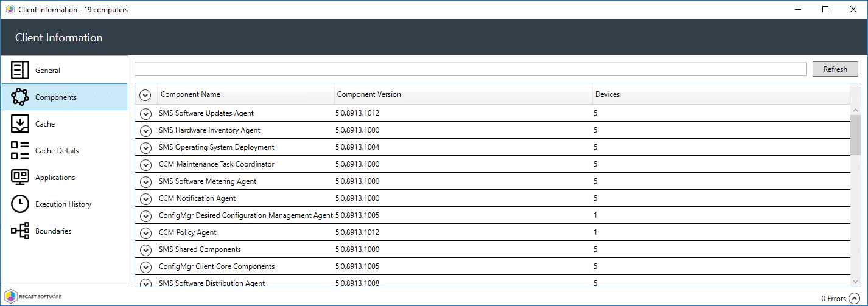Select the SMS Software Updates Agent name
The width and height of the screenshot is (868, 306).
206,113
